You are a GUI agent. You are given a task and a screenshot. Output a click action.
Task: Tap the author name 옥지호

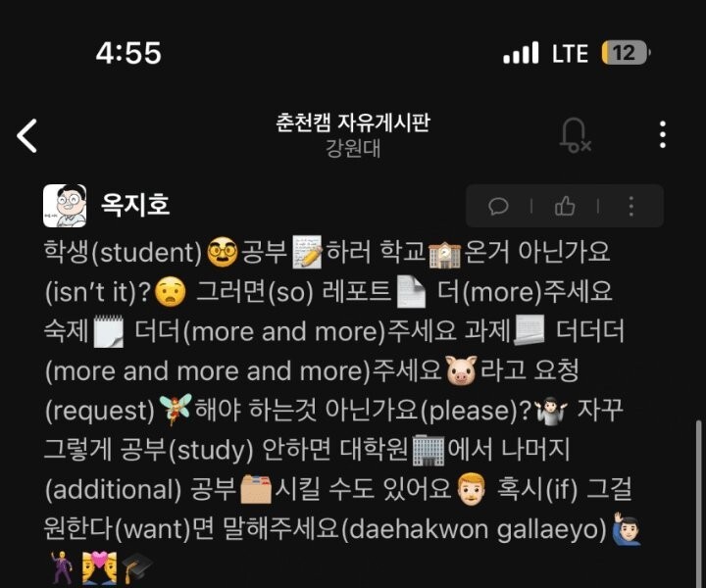point(135,205)
